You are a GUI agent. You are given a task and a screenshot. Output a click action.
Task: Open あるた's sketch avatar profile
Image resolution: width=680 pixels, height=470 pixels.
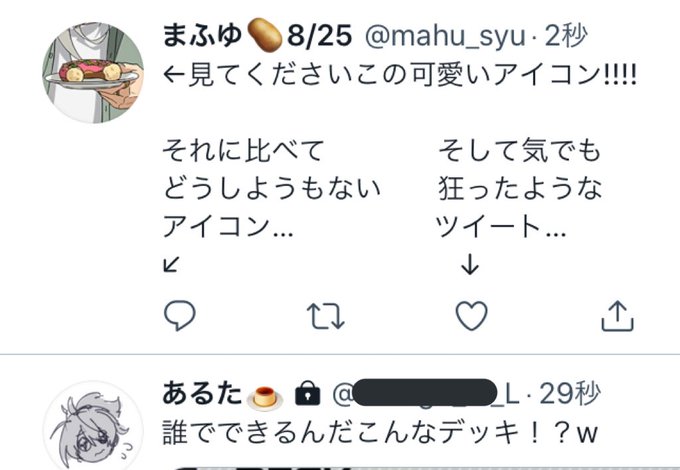[x=93, y=426]
